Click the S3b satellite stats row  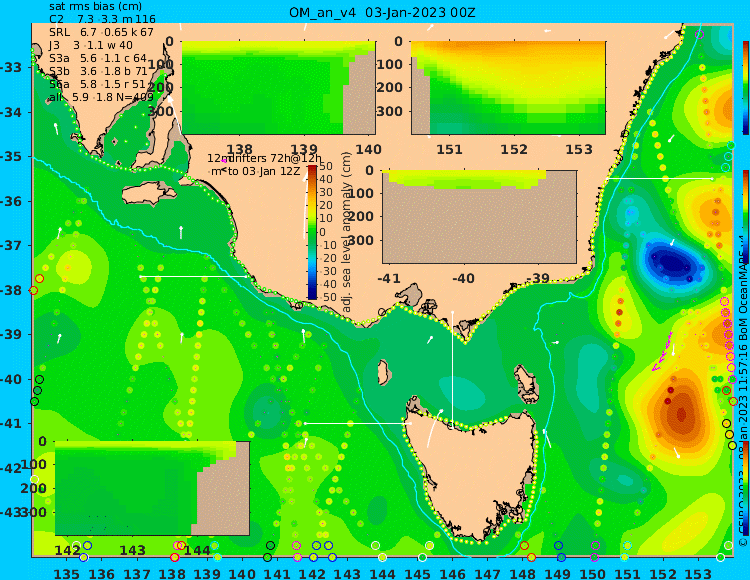(x=98, y=71)
